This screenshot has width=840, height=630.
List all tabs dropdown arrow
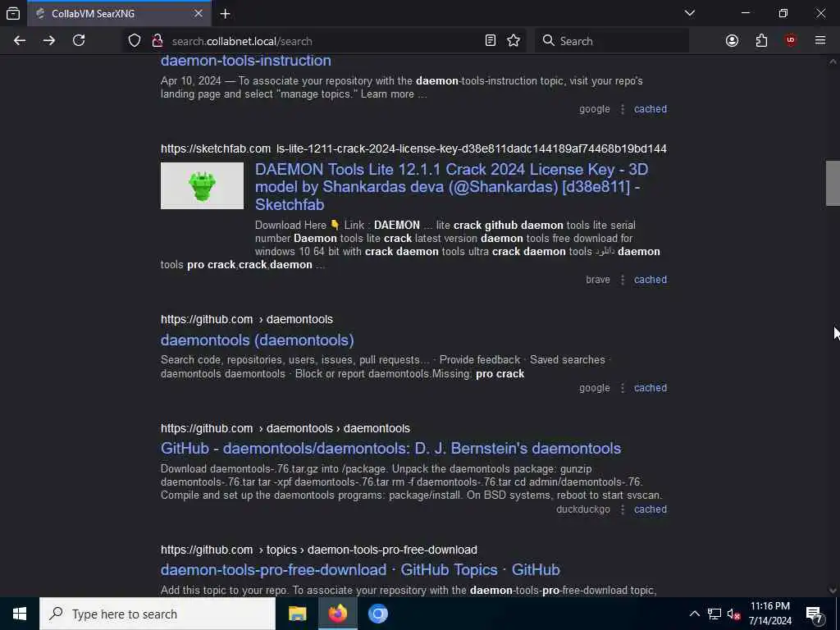689,13
